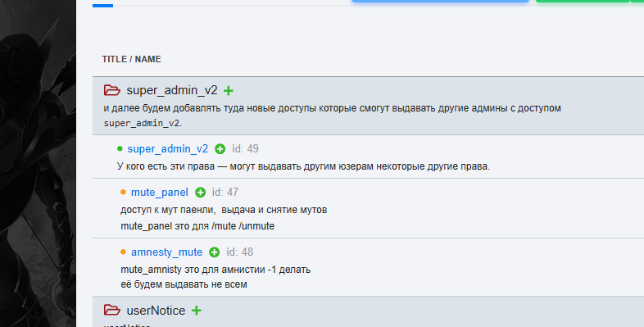Expand the userNotice group title
This screenshot has width=644, height=327.
(x=156, y=311)
